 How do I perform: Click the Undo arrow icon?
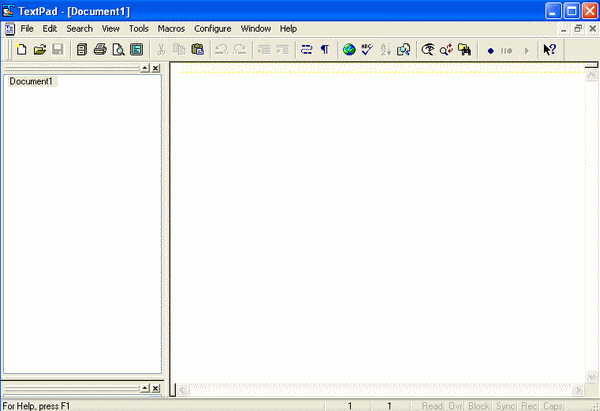(x=222, y=50)
